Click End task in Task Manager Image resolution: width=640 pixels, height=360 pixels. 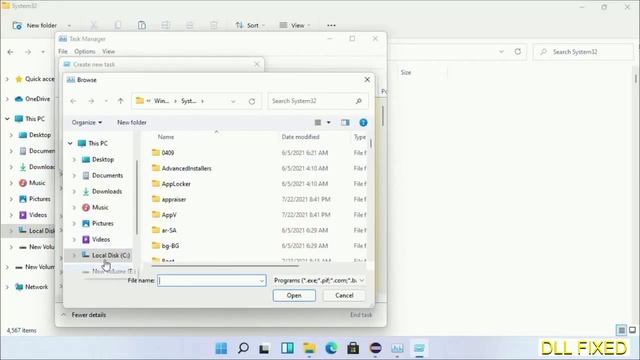pyautogui.click(x=361, y=315)
